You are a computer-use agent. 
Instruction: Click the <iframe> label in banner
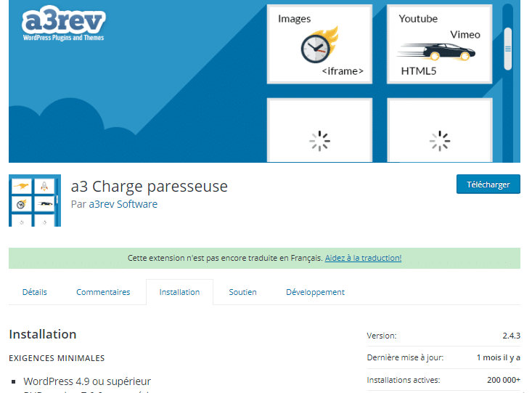[x=343, y=71]
